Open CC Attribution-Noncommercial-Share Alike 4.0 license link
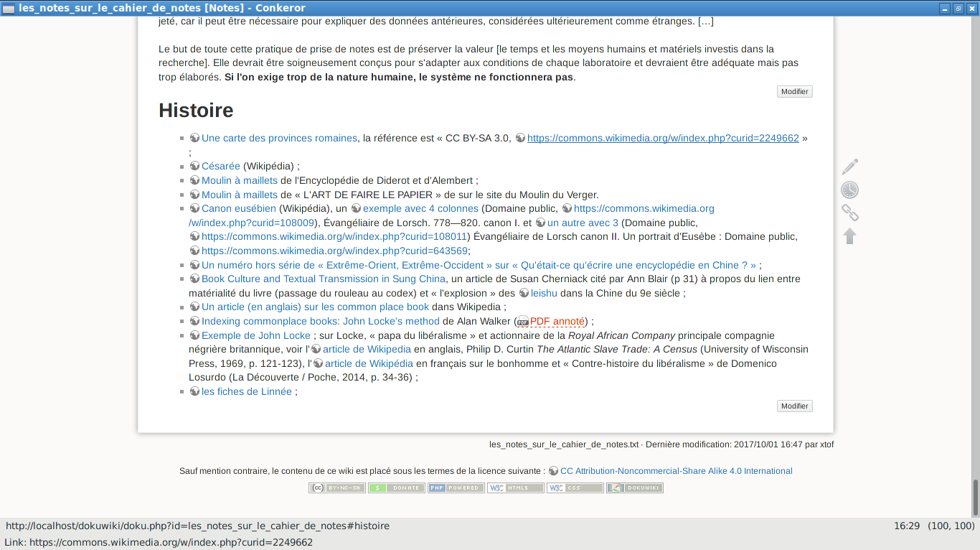The image size is (980, 550). tap(676, 472)
